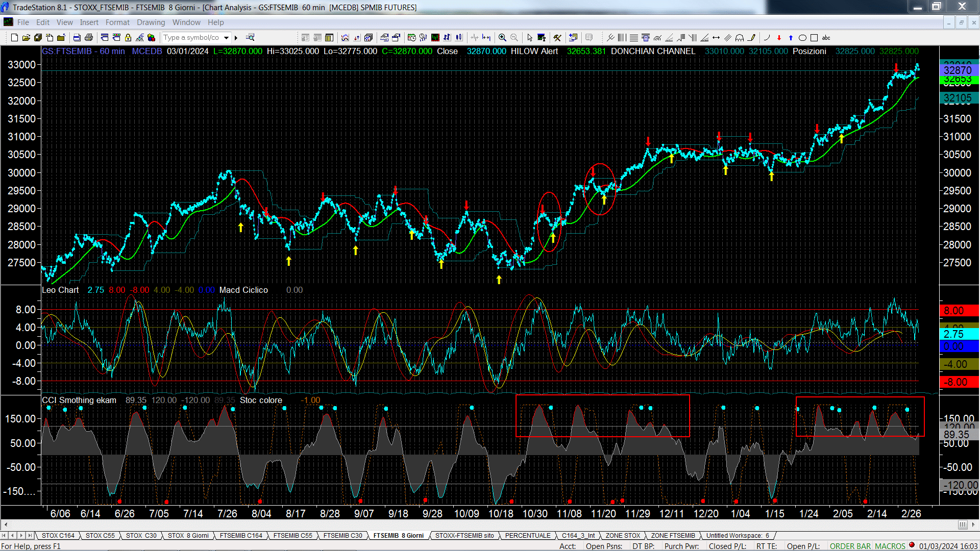The height and width of the screenshot is (551, 980).
Task: Switch to the ZONE STOX tab
Action: pos(623,535)
